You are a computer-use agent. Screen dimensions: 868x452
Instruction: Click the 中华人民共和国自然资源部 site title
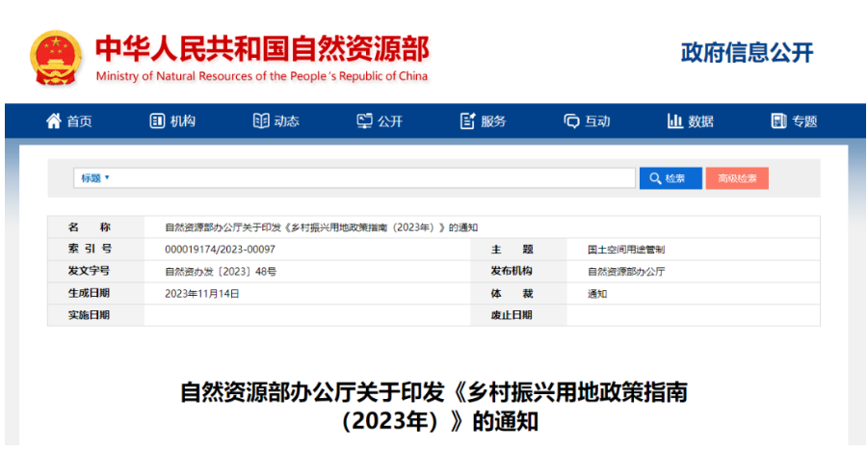(x=261, y=48)
